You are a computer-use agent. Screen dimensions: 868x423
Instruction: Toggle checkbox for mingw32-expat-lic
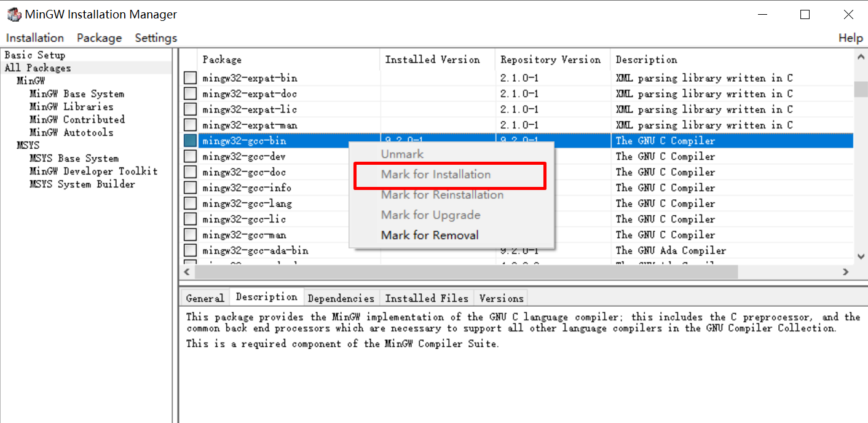[191, 109]
